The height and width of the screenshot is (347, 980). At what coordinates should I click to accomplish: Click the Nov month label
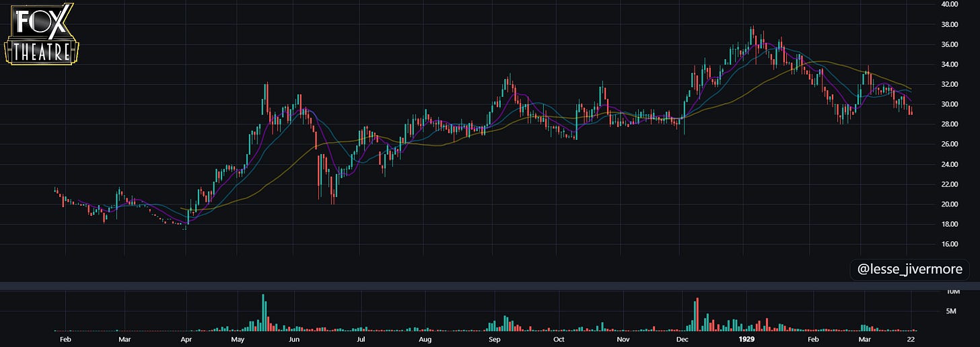click(623, 340)
